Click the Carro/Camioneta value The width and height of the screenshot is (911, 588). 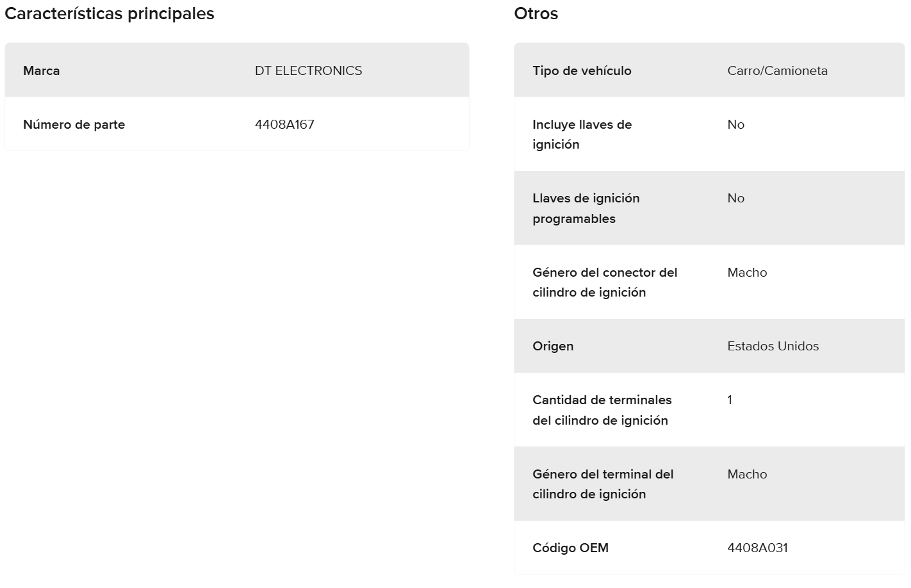pos(777,70)
